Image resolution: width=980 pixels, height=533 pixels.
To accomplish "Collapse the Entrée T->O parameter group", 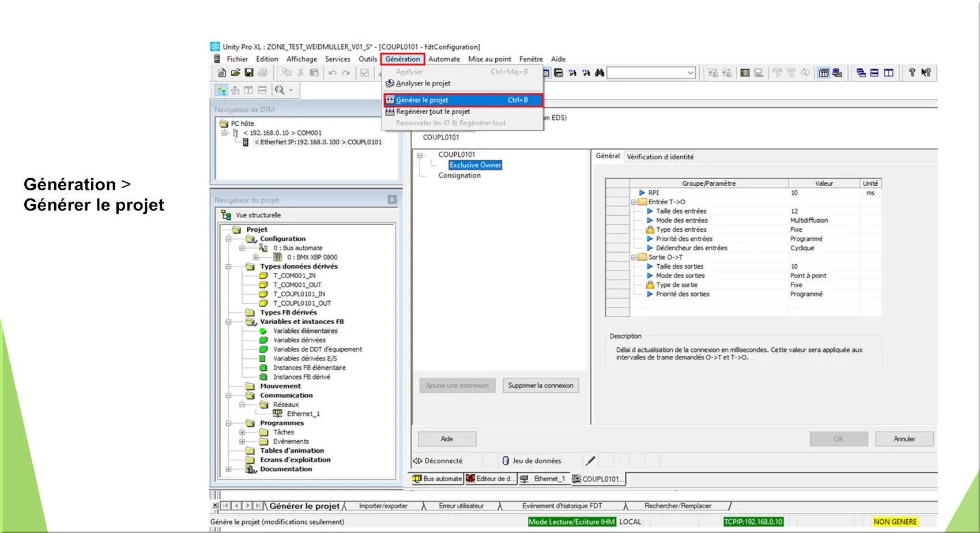I will (634, 202).
